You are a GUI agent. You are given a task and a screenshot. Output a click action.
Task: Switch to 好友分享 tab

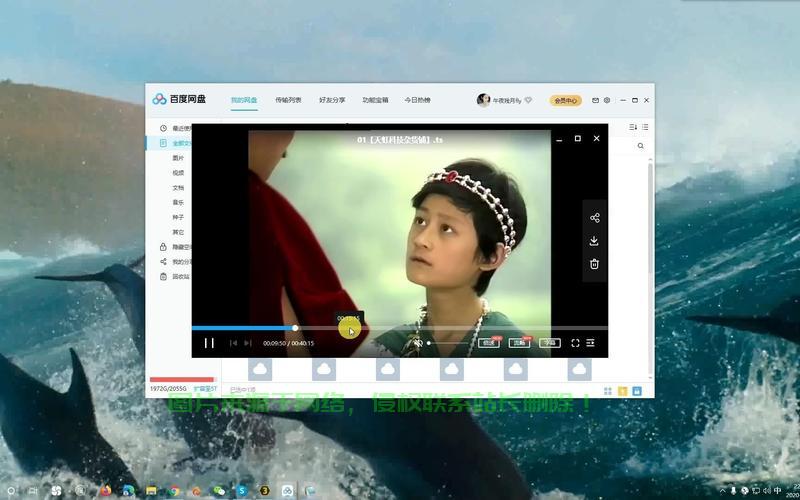332,101
